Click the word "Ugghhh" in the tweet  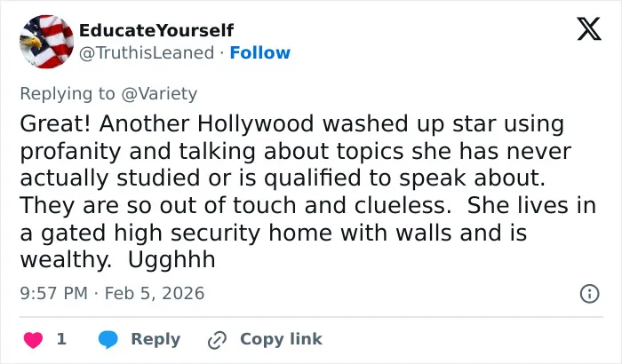coord(171,260)
